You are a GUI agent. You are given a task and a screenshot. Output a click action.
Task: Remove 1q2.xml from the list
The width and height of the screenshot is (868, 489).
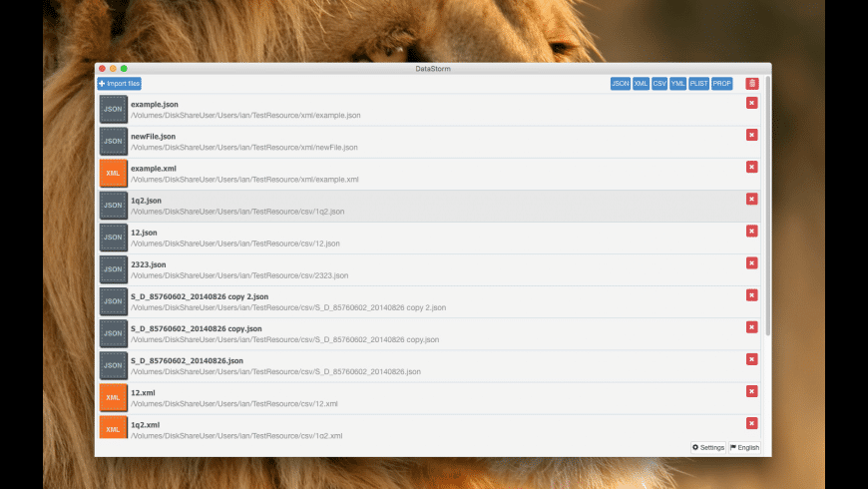click(751, 424)
